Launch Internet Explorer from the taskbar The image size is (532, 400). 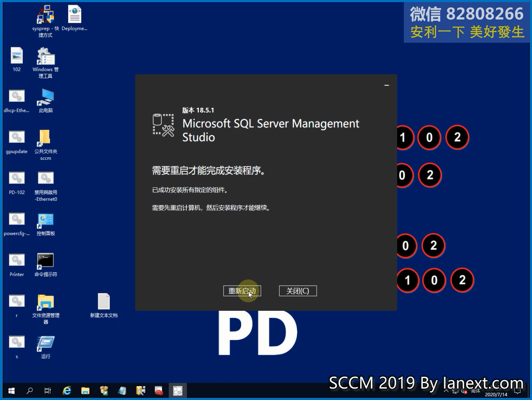tap(67, 391)
